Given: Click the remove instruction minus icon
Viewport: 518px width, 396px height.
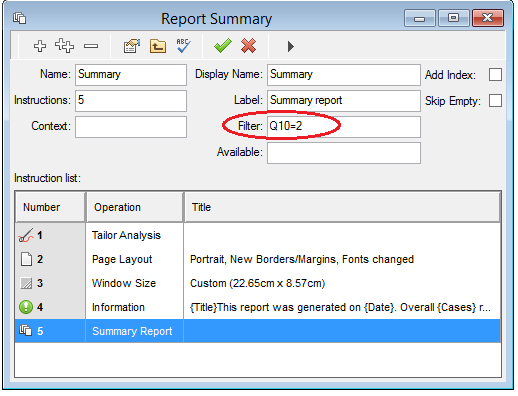Looking at the screenshot, I should point(91,46).
